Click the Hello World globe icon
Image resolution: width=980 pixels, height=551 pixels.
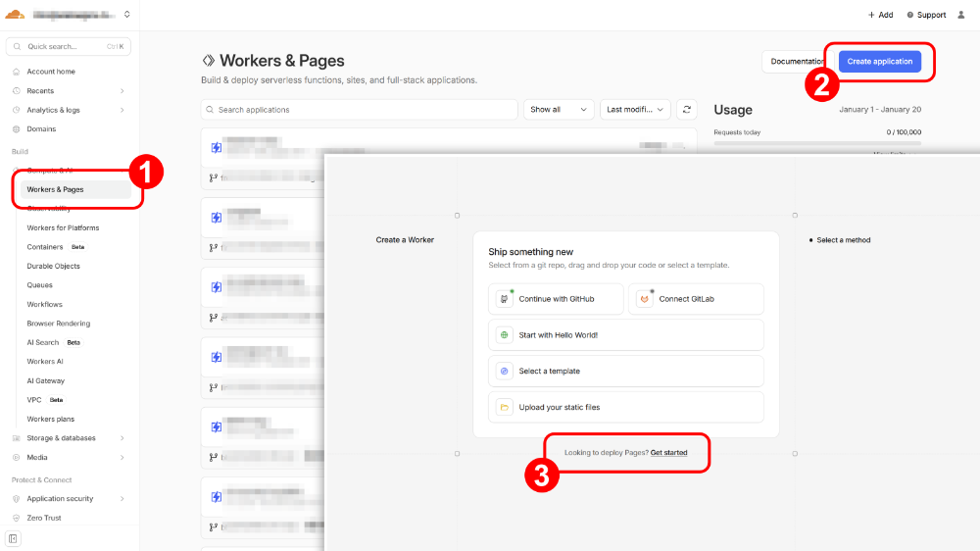pyautogui.click(x=505, y=335)
